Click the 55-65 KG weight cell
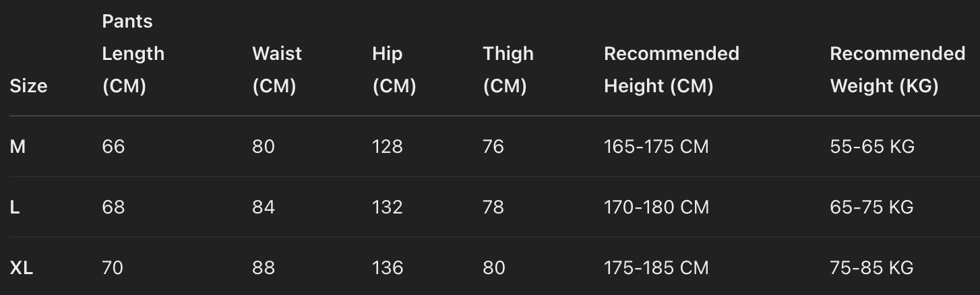This screenshot has height=295, width=980. coord(871,147)
